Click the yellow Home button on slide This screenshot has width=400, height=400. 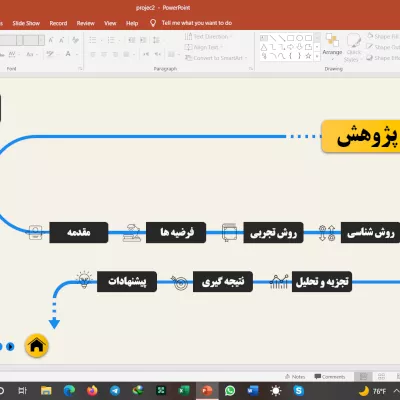(37, 346)
